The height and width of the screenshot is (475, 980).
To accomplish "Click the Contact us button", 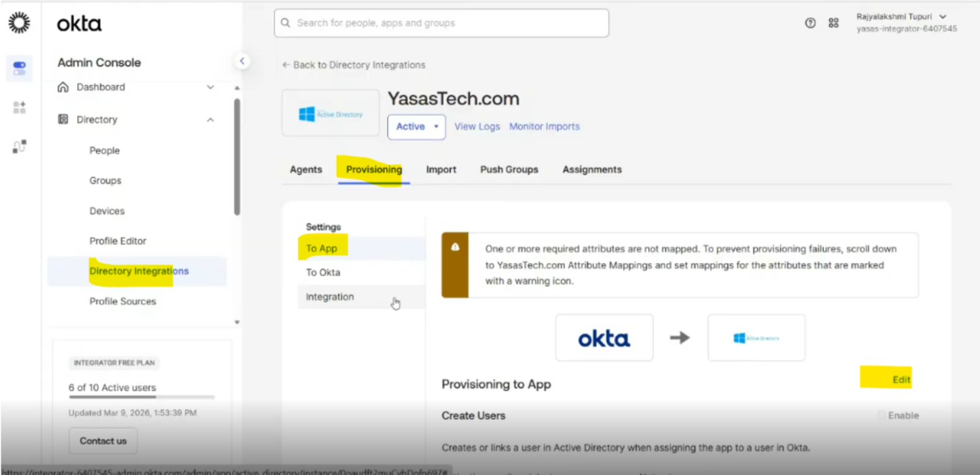I will coord(103,441).
